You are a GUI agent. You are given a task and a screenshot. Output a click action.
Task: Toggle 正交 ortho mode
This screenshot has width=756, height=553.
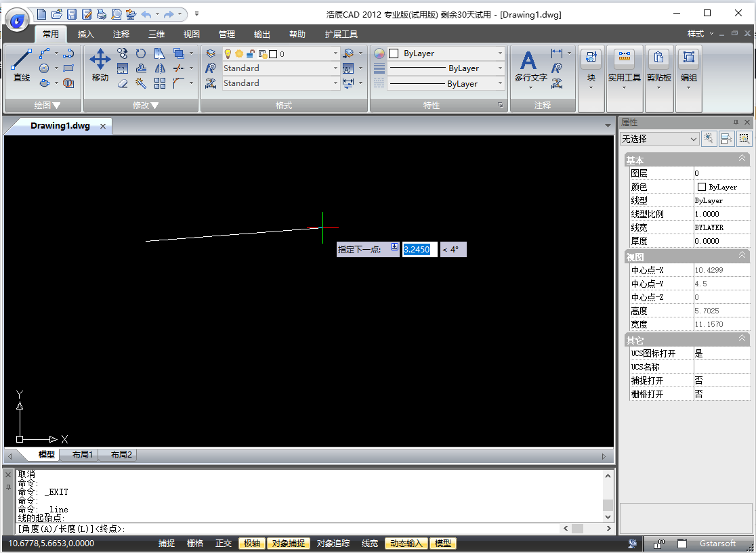tap(224, 544)
